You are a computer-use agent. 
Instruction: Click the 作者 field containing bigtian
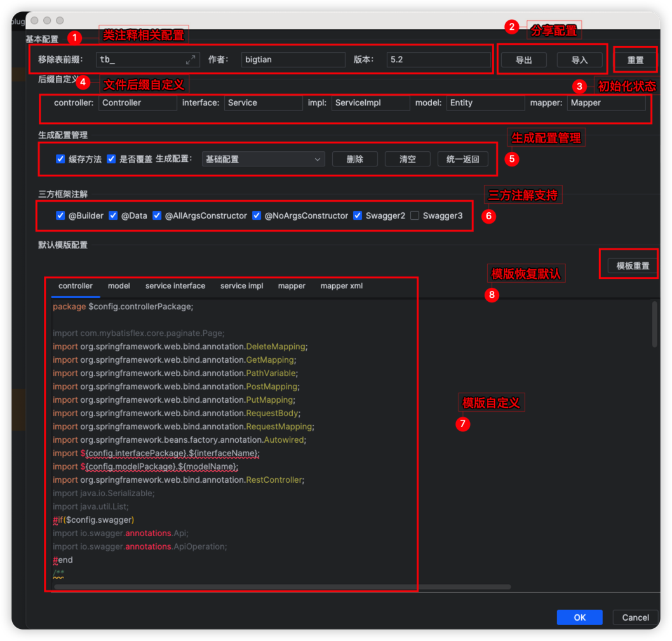[293, 60]
